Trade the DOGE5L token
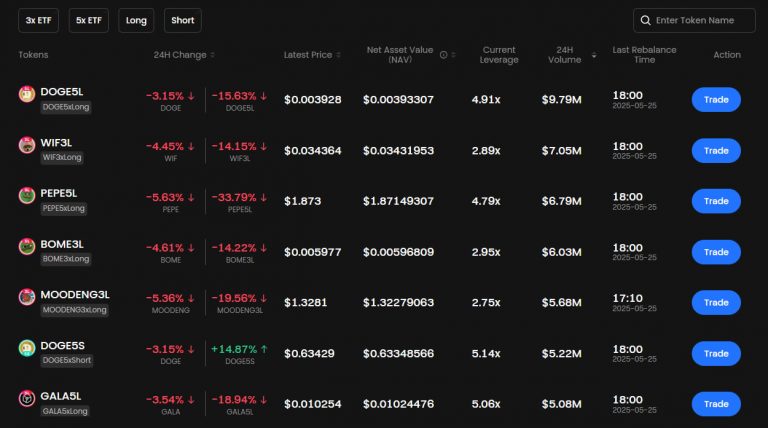Viewport: 768px width, 428px height. [x=716, y=99]
